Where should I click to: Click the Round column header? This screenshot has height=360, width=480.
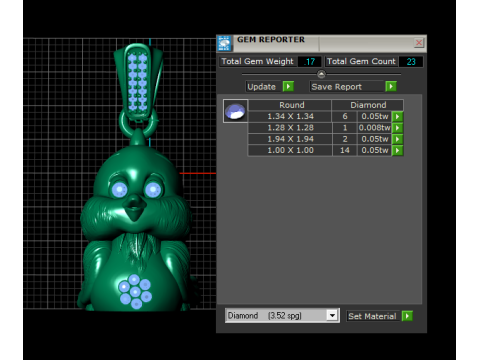pyautogui.click(x=290, y=105)
